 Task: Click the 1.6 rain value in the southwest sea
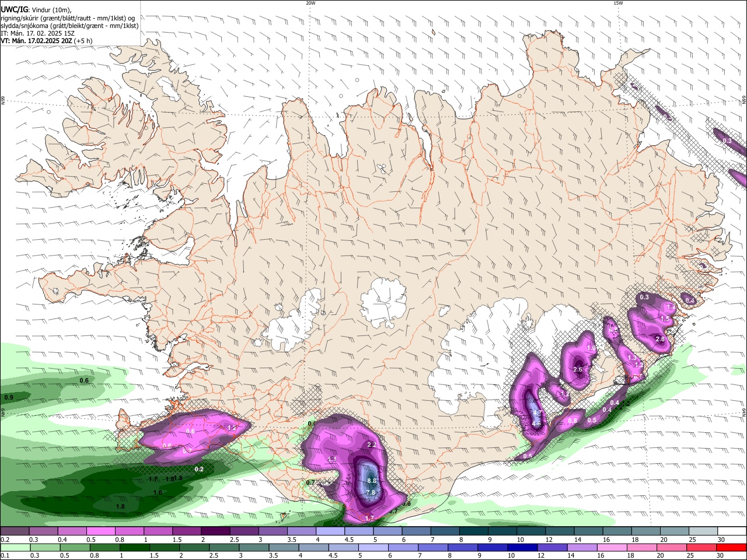coord(158,493)
